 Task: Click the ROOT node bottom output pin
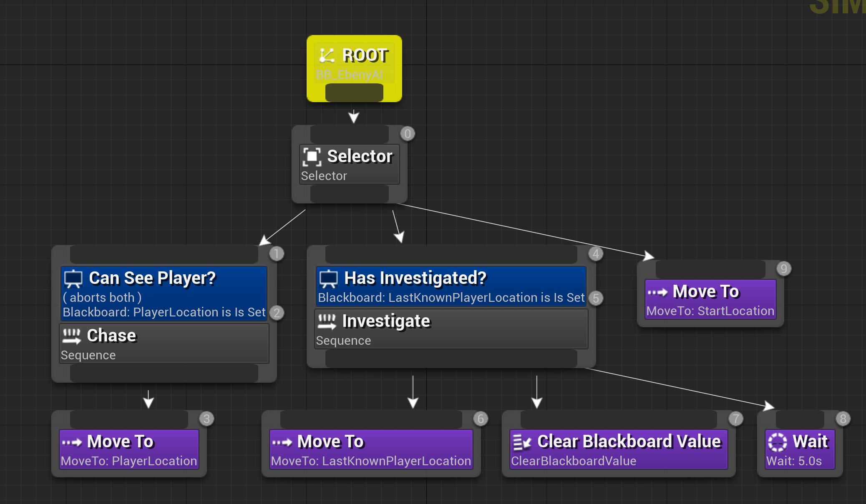click(354, 93)
